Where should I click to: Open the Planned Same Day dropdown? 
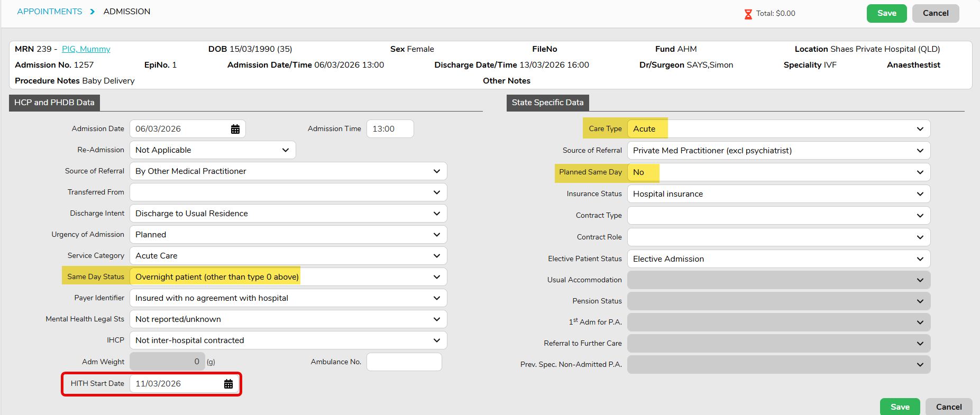[778, 172]
